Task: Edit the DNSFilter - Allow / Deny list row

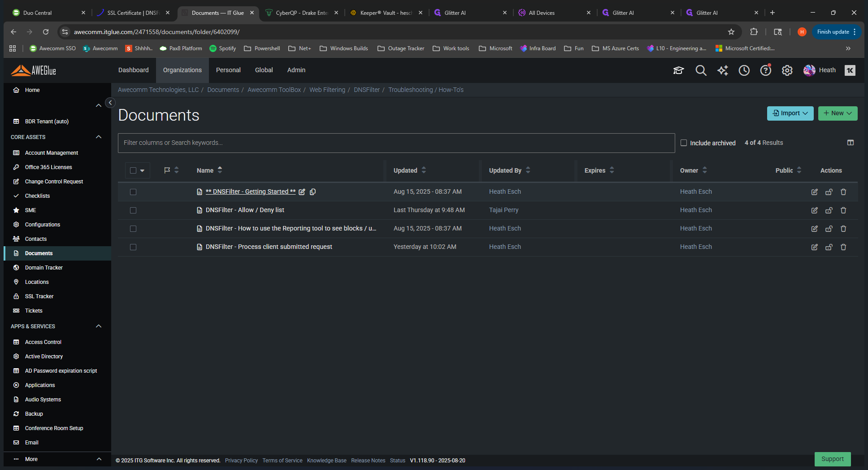Action: coord(815,210)
